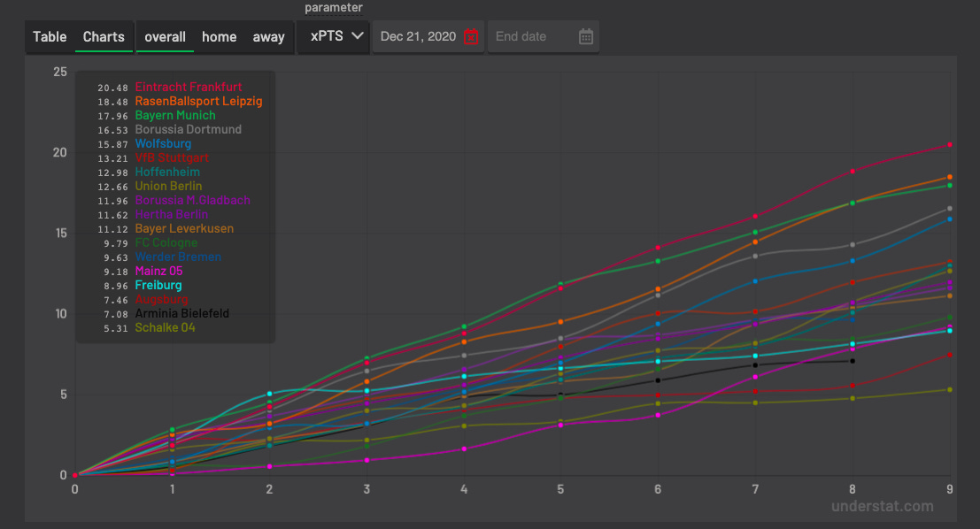The height and width of the screenshot is (529, 980).
Task: Toggle Hoffenheim in the legend
Action: tap(167, 172)
